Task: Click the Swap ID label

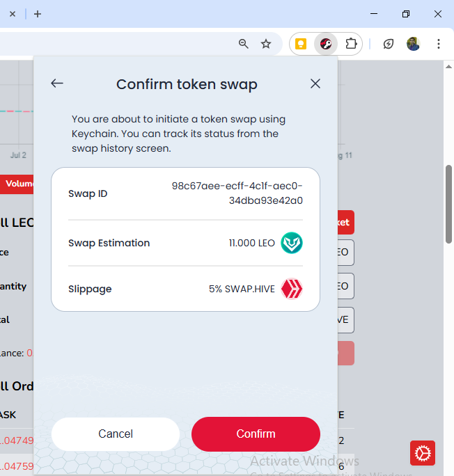Action: click(88, 193)
